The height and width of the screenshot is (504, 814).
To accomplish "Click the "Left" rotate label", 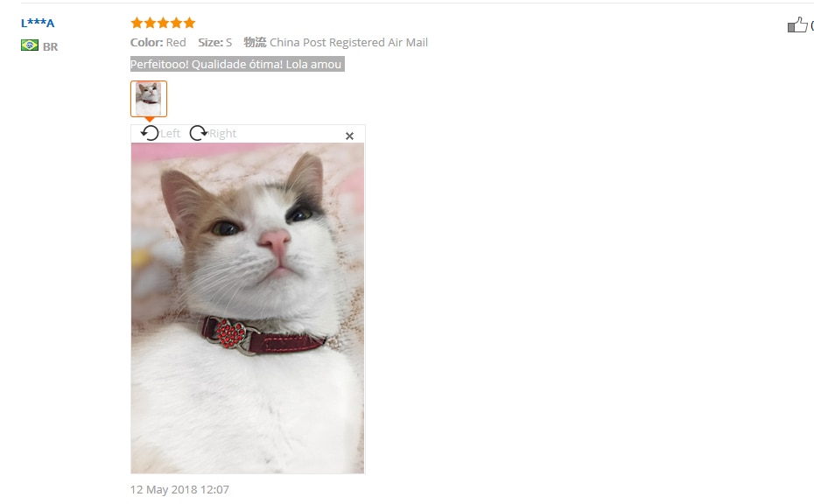I will [x=171, y=133].
